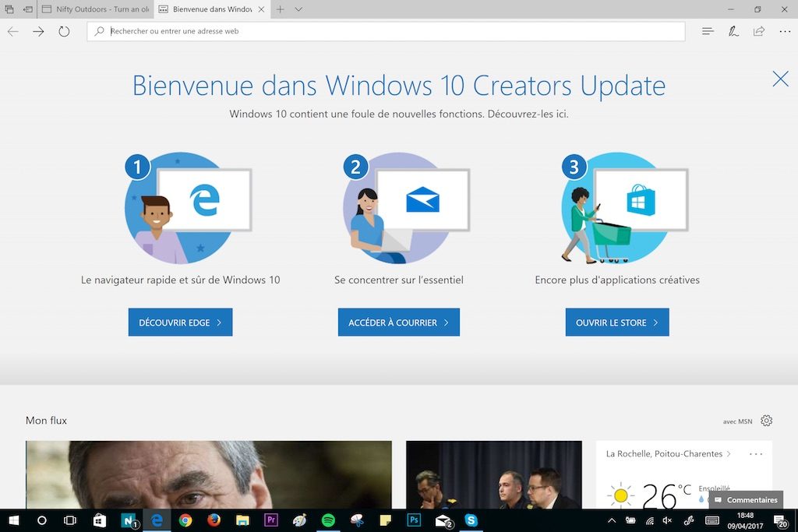The height and width of the screenshot is (532, 798).
Task: Click the ACCÉDER À COURRIER button
Action: (398, 322)
